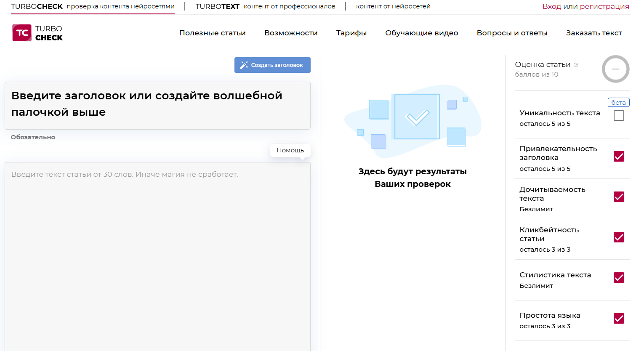Click the help question-mark icon beside Оценка статьи
Screen dimensions: 644x351
point(576,65)
